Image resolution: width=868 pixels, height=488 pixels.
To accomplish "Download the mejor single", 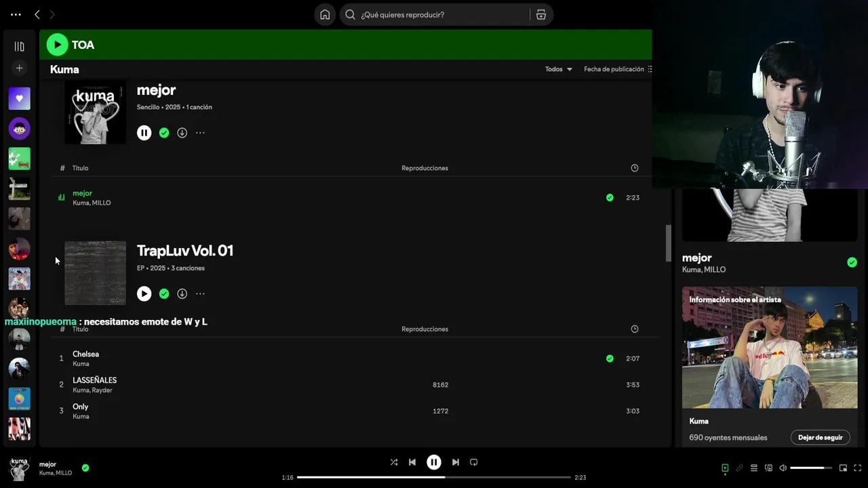I will click(x=182, y=133).
